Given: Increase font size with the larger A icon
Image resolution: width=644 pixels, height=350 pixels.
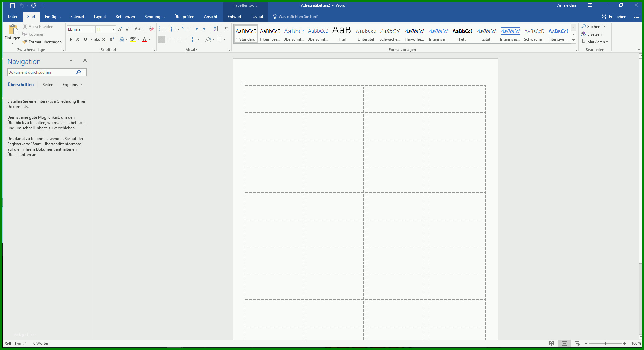Looking at the screenshot, I should pyautogui.click(x=120, y=29).
